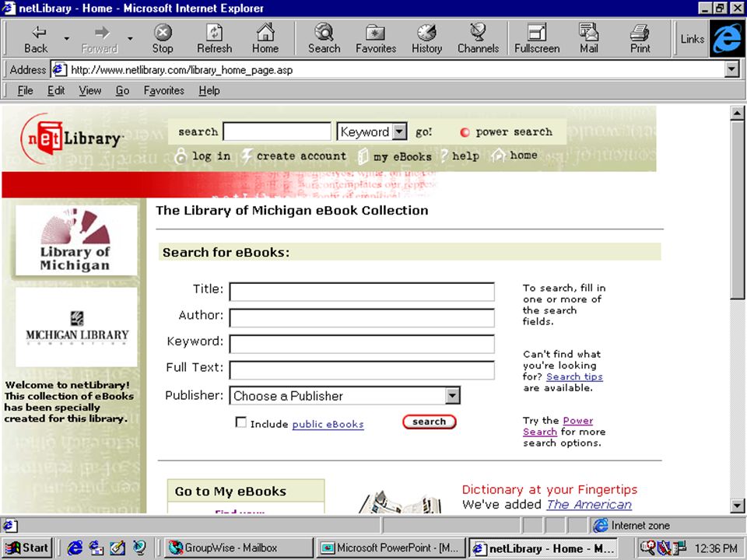The width and height of the screenshot is (747, 560).
Task: Click into the Title search field
Action: tap(362, 292)
